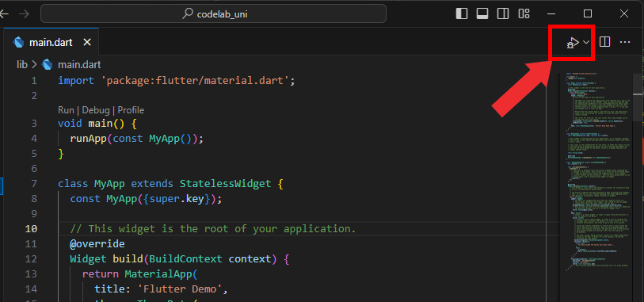Click the Debug CodeLens link

(x=96, y=110)
